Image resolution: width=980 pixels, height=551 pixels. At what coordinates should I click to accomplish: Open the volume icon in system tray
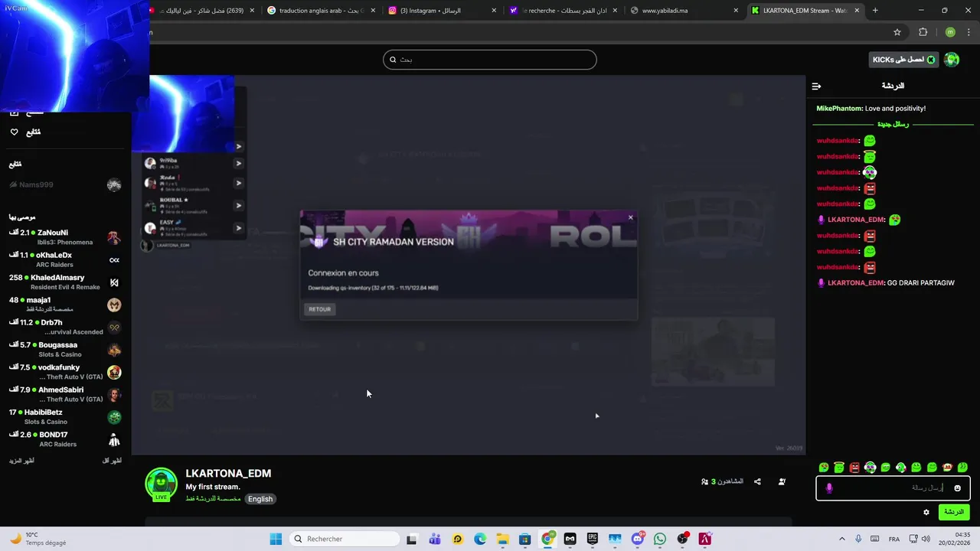(x=925, y=539)
